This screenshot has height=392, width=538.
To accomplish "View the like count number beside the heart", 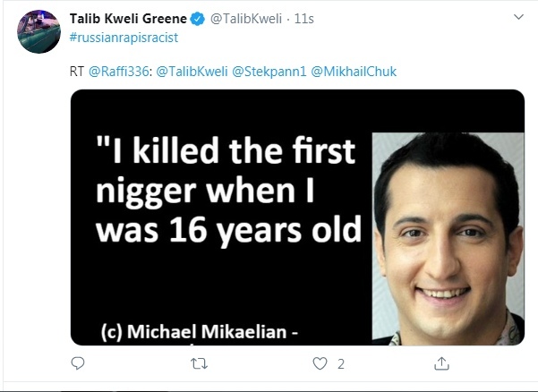I will (x=341, y=363).
